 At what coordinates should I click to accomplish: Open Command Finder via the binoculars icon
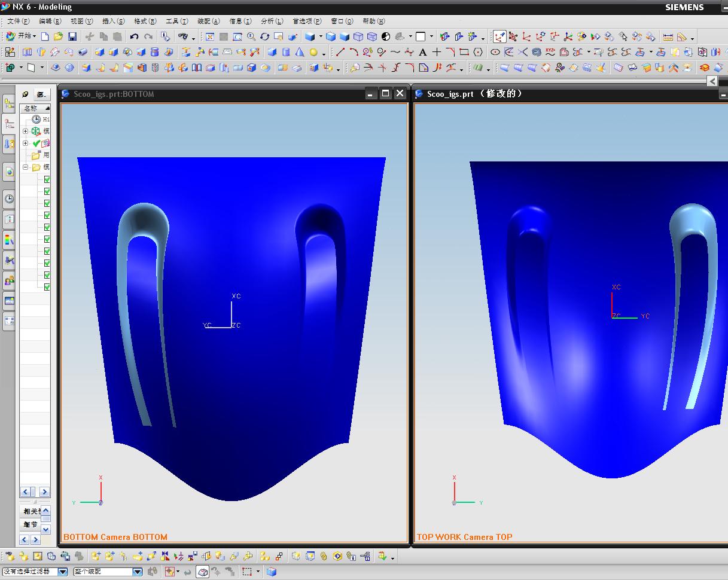tap(183, 36)
